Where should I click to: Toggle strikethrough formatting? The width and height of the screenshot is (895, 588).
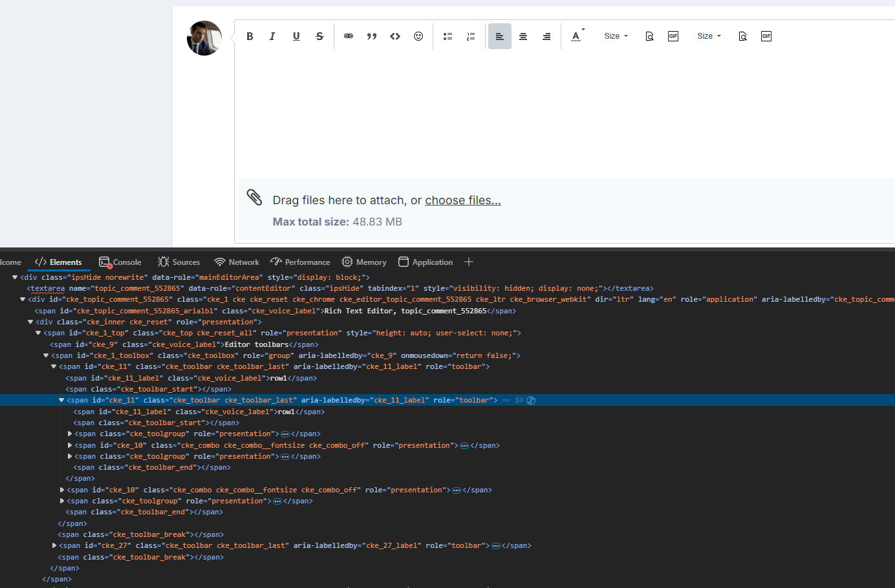319,36
